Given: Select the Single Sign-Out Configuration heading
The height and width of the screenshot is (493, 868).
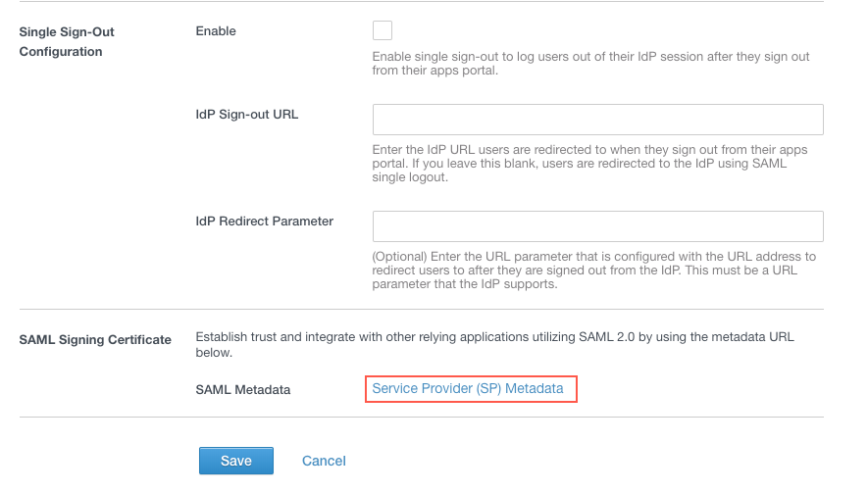Looking at the screenshot, I should click(x=67, y=42).
